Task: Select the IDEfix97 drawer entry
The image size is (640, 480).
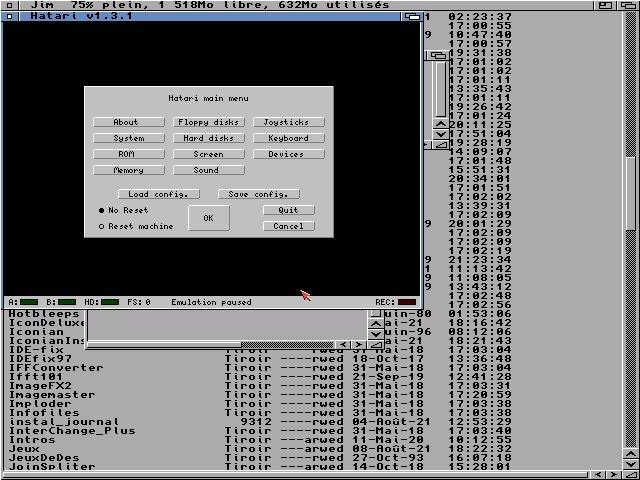Action: tap(40, 359)
